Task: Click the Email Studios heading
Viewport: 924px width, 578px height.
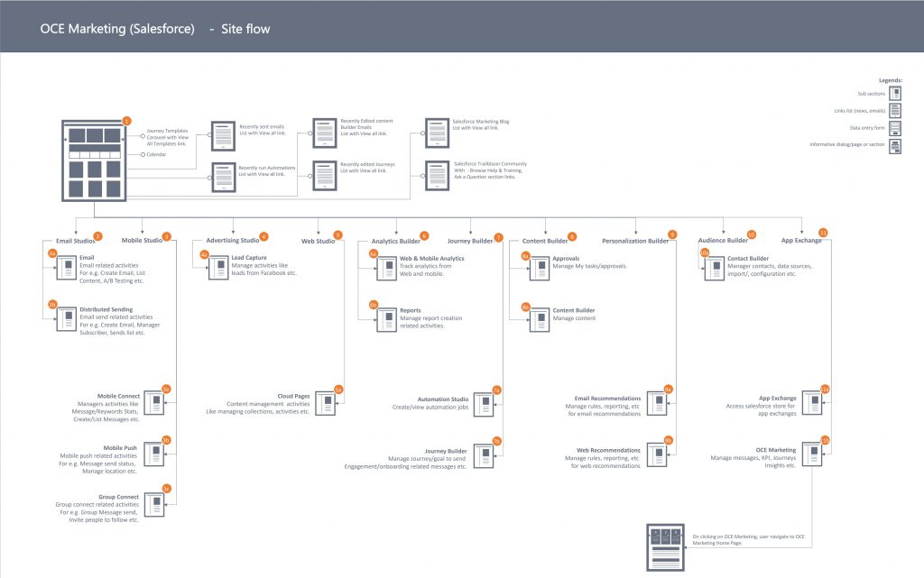Action: point(76,241)
